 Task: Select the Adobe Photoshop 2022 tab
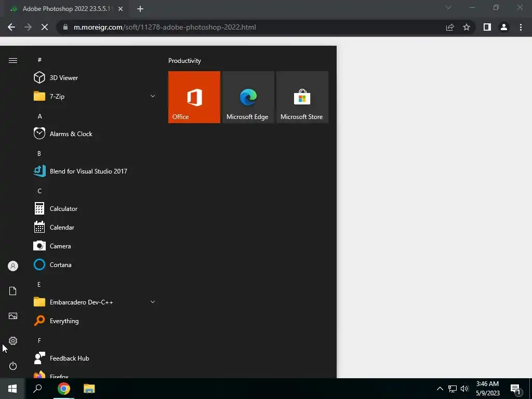66,9
